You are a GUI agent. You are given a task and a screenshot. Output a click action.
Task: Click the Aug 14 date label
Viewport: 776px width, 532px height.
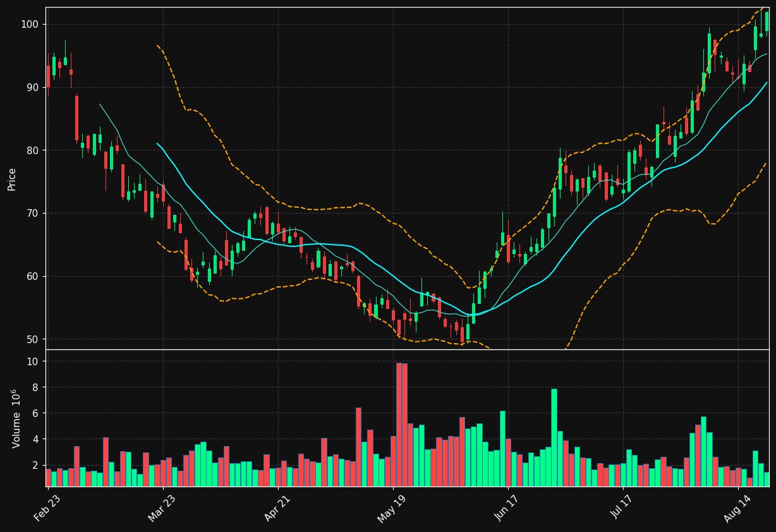[738, 507]
